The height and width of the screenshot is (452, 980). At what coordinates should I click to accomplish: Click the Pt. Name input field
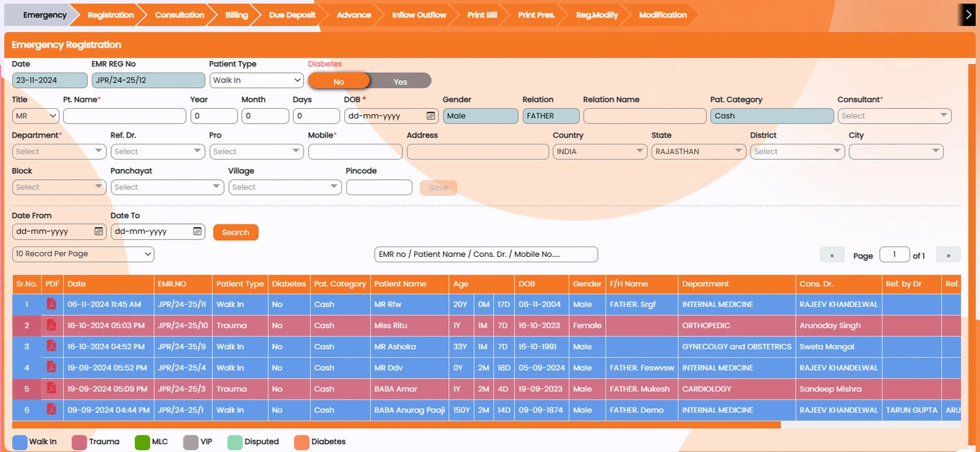(124, 116)
